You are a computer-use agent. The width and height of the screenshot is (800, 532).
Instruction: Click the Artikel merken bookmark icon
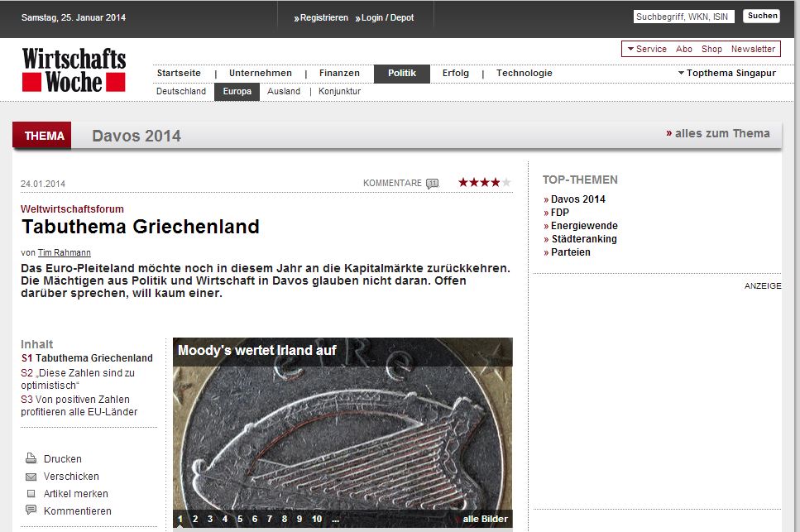pyautogui.click(x=31, y=494)
